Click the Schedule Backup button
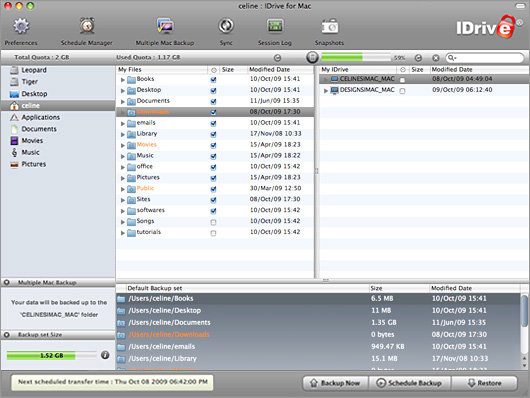 coord(410,383)
